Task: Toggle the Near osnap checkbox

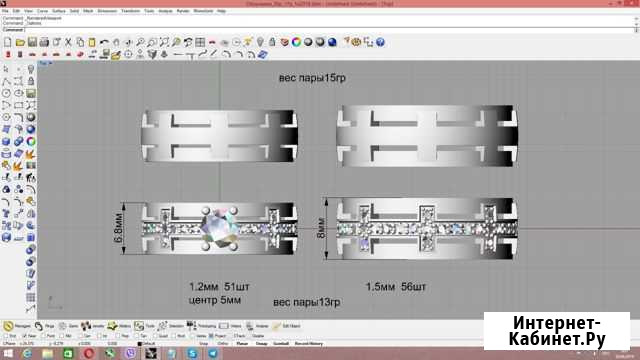Action: click(x=29, y=336)
